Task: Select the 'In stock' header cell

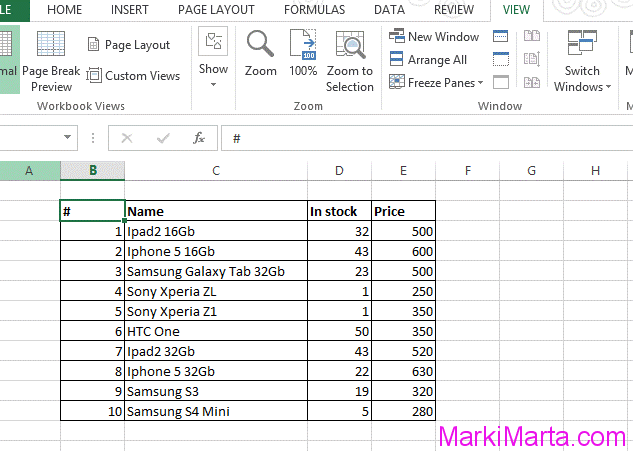Action: pos(340,211)
